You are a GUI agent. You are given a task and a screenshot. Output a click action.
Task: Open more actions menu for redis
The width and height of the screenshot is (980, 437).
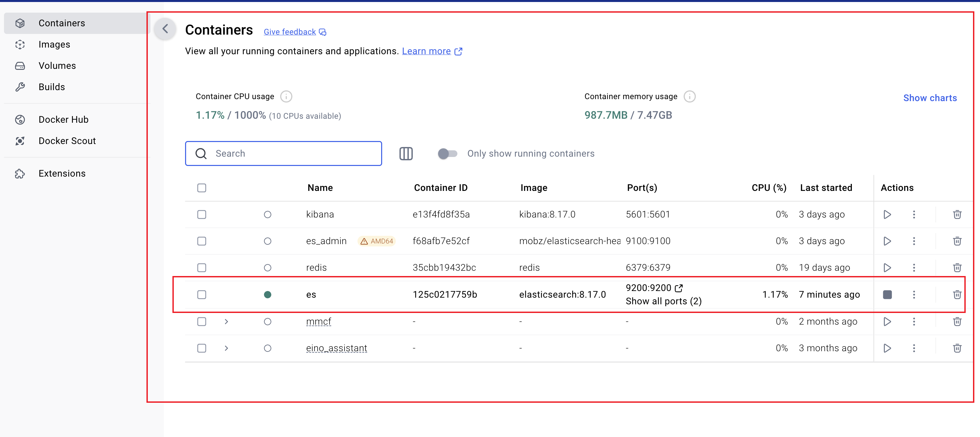pos(914,267)
